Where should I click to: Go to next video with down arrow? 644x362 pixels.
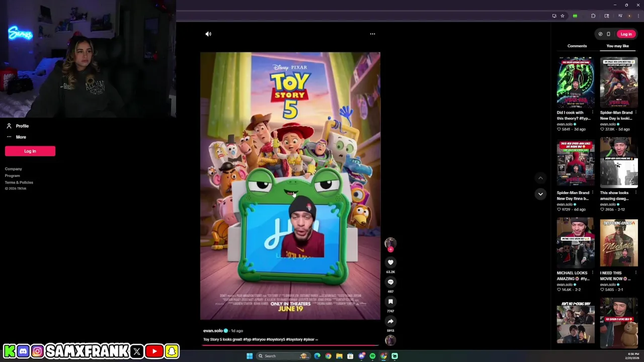540,194
